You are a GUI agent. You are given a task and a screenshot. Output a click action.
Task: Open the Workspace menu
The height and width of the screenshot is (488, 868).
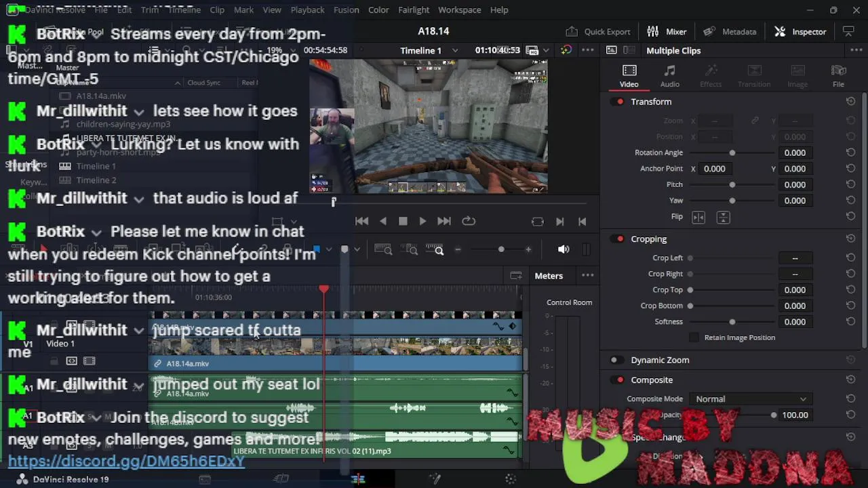[x=459, y=9]
